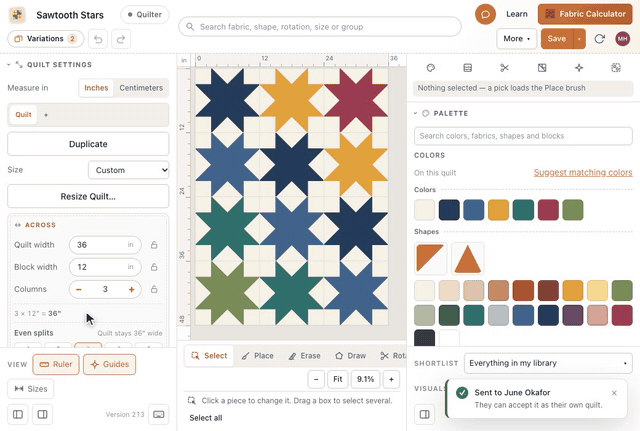This screenshot has width=640, height=431.
Task: Zoom out with the minus button
Action: click(316, 379)
